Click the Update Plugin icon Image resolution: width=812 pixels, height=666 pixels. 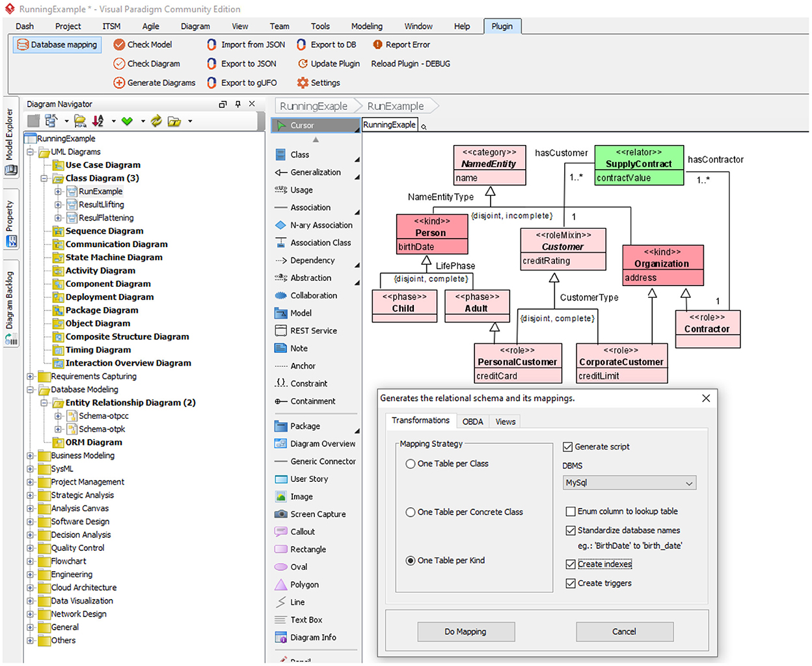303,64
